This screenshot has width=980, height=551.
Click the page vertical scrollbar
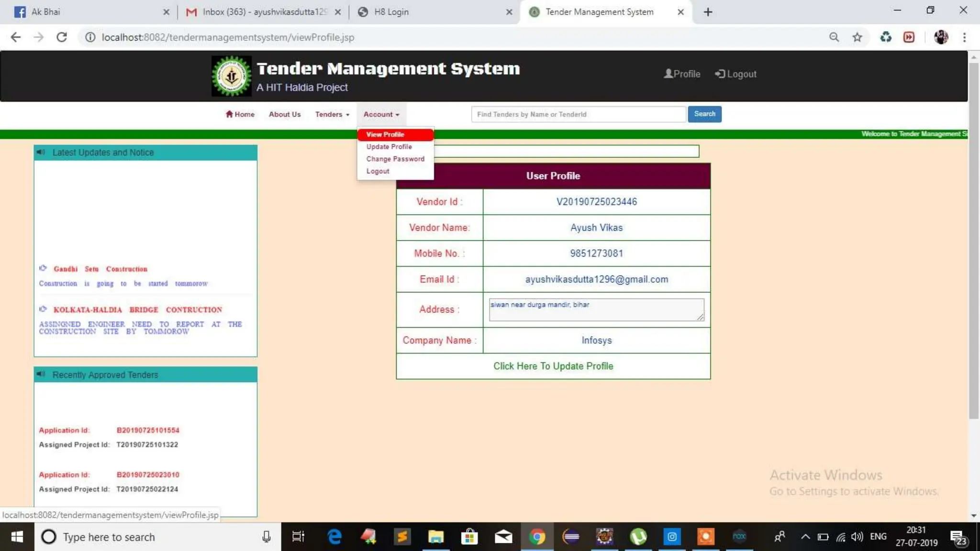[973, 239]
